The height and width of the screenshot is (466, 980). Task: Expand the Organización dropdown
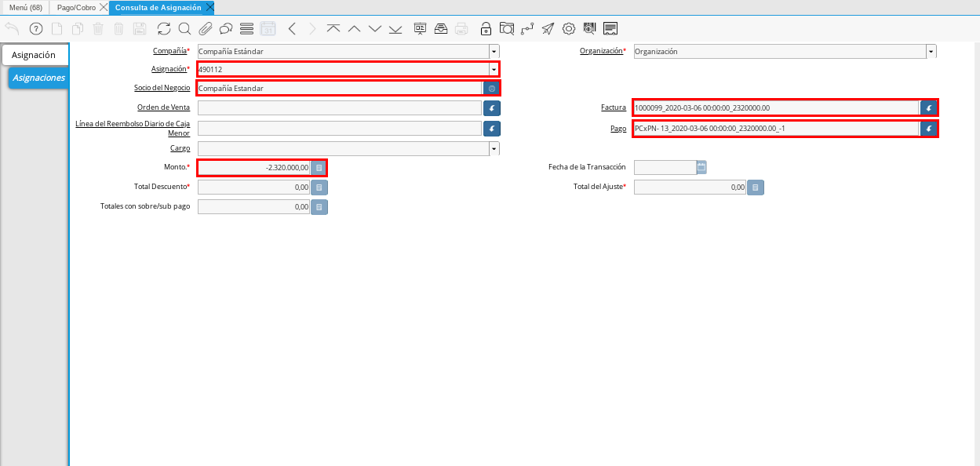(931, 52)
